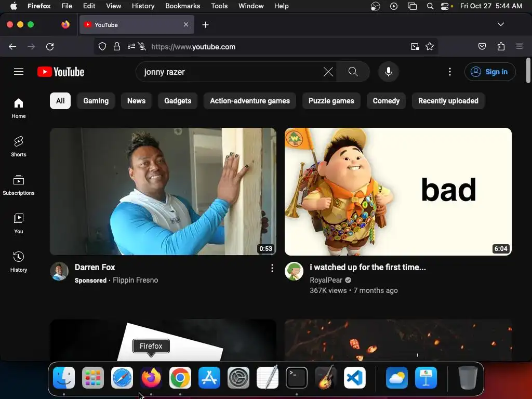The width and height of the screenshot is (532, 399).
Task: Open the Firefox extensions puzzle icon
Action: (x=501, y=46)
